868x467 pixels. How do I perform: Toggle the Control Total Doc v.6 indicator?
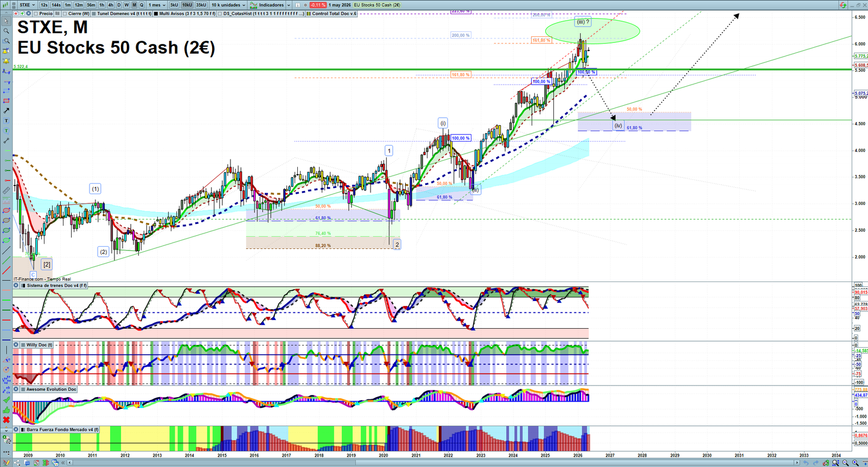tap(309, 14)
